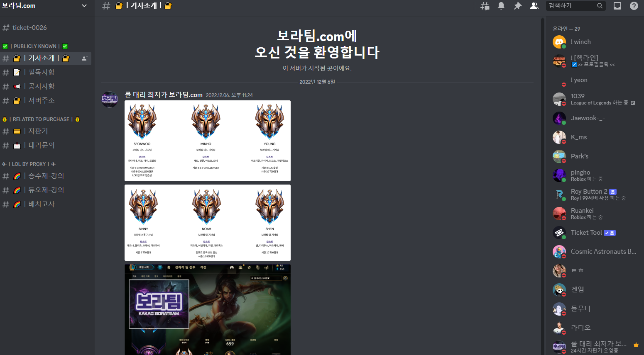644x355 pixels.
Task: Click the notification bell icon
Action: click(x=501, y=6)
